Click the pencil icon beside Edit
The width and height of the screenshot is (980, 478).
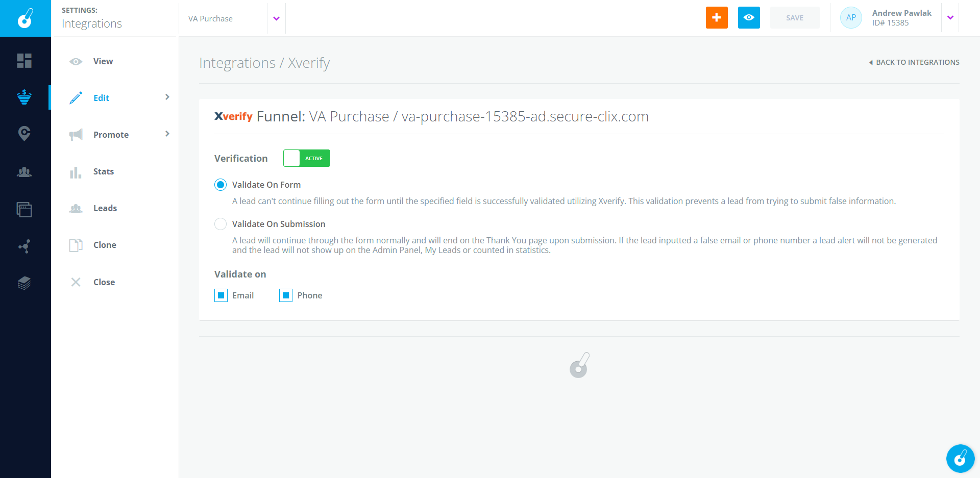point(76,98)
